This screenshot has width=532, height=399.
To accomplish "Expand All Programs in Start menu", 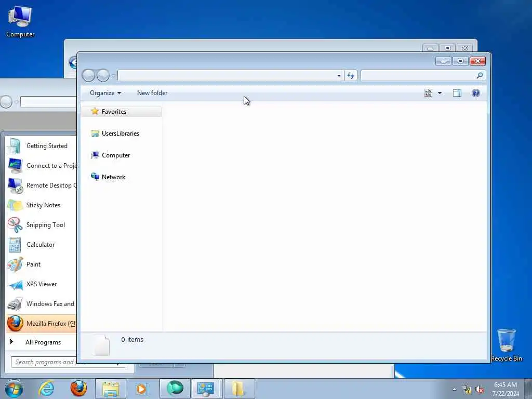I will (42, 342).
